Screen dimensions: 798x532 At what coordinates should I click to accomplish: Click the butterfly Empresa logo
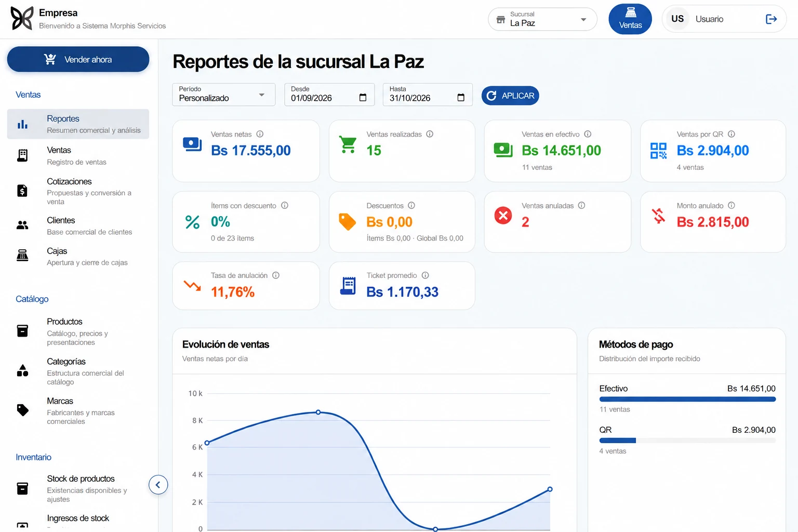[22, 19]
